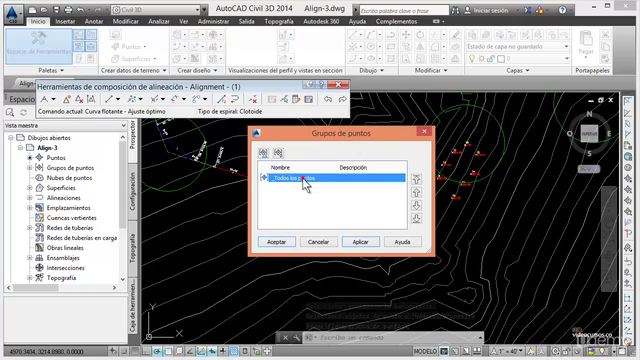Expand the Alineaciones tree node
The image size is (640, 360).
(30, 198)
